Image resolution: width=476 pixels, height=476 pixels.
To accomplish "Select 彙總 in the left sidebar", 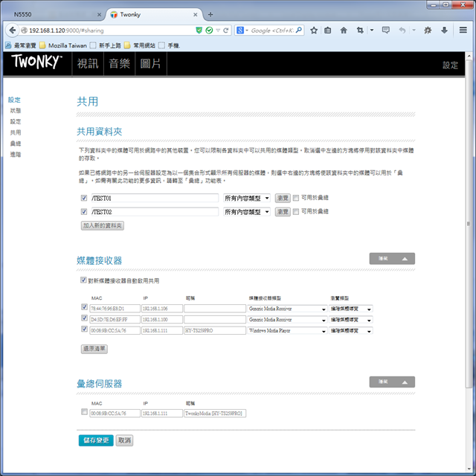I will click(x=16, y=144).
